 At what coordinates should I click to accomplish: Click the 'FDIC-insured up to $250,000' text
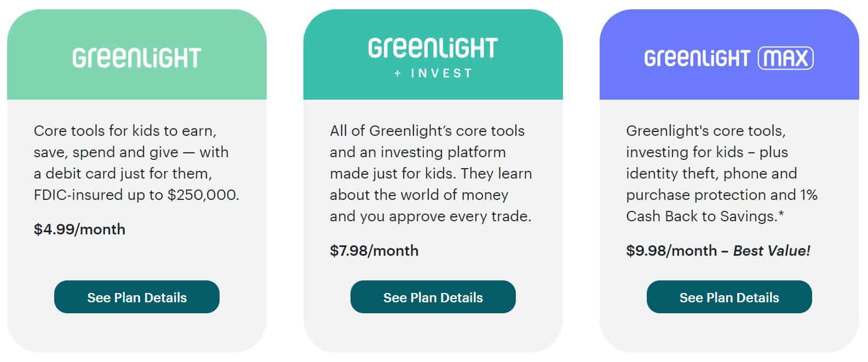tap(136, 194)
